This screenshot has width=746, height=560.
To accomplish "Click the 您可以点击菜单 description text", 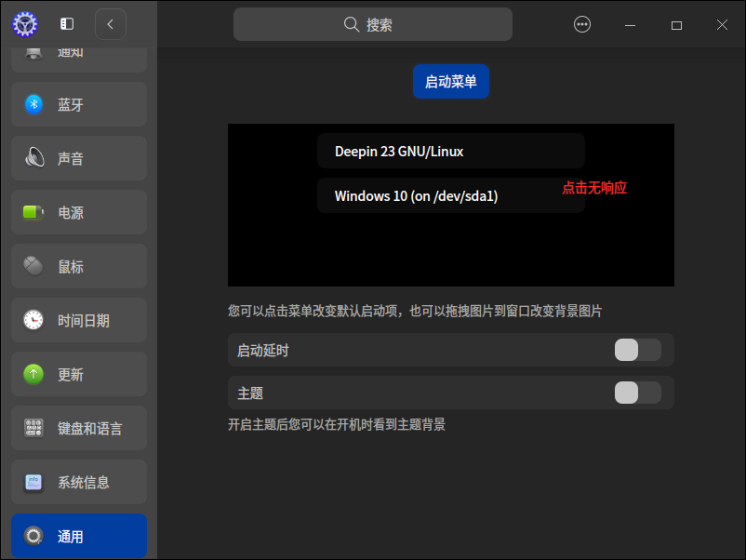I will [415, 312].
